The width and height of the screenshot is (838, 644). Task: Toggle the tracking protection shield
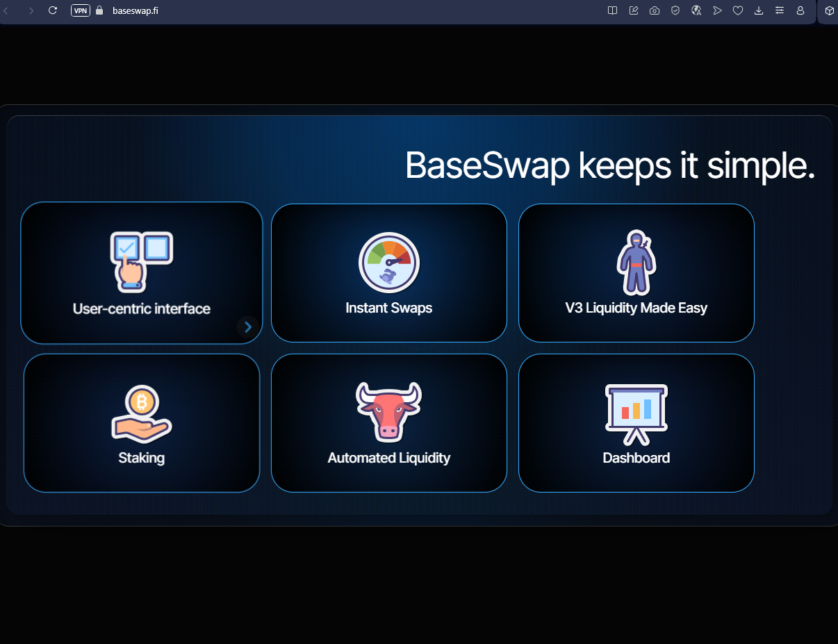coord(675,10)
